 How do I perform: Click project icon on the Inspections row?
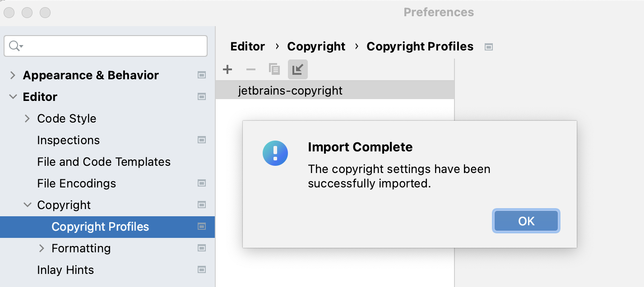tap(202, 140)
